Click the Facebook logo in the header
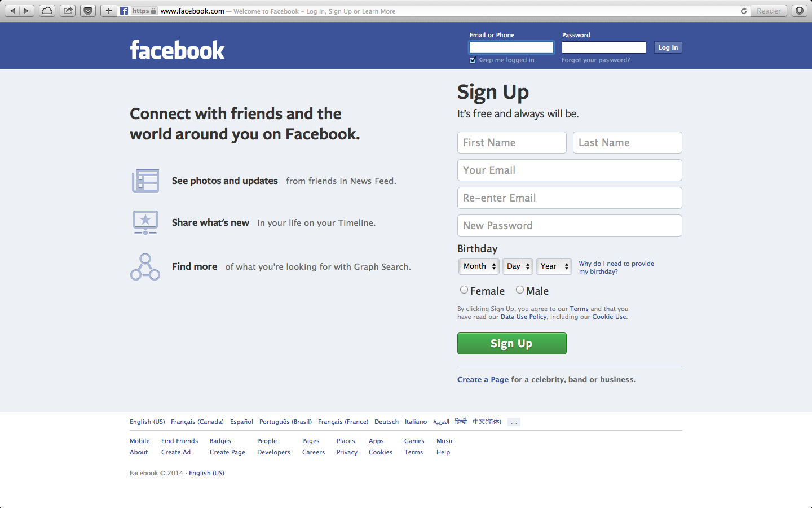 [177, 50]
